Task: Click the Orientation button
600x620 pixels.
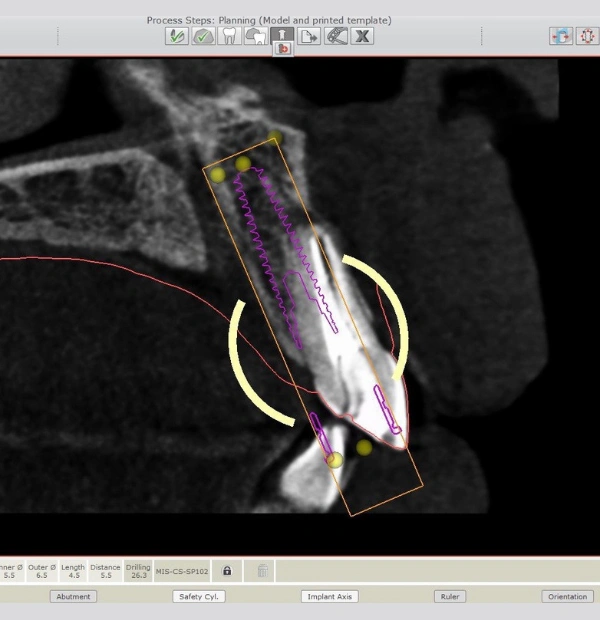Action: point(568,596)
